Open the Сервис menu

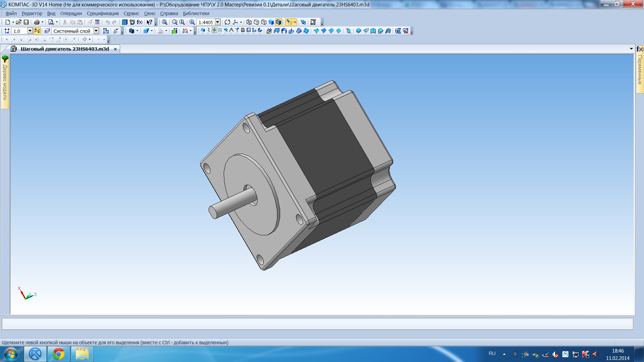pyautogui.click(x=131, y=13)
